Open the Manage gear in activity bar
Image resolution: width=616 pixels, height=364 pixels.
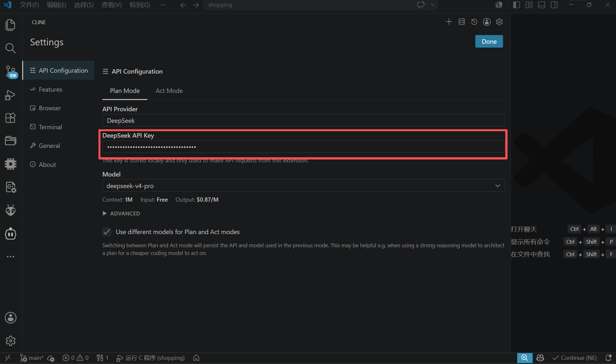pyautogui.click(x=11, y=341)
